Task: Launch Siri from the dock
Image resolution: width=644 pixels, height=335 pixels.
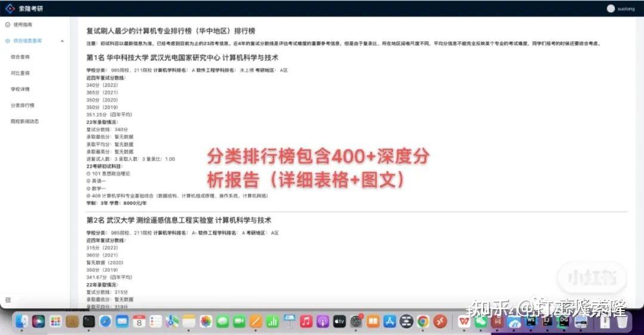Action: click(x=39, y=321)
